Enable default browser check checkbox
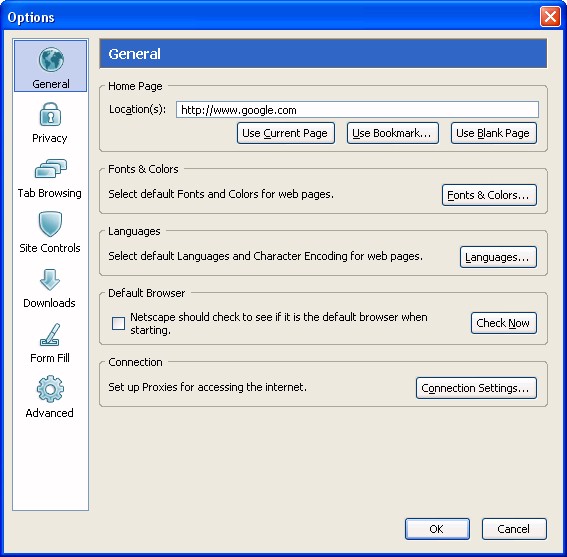The height and width of the screenshot is (557, 567). click(x=118, y=323)
